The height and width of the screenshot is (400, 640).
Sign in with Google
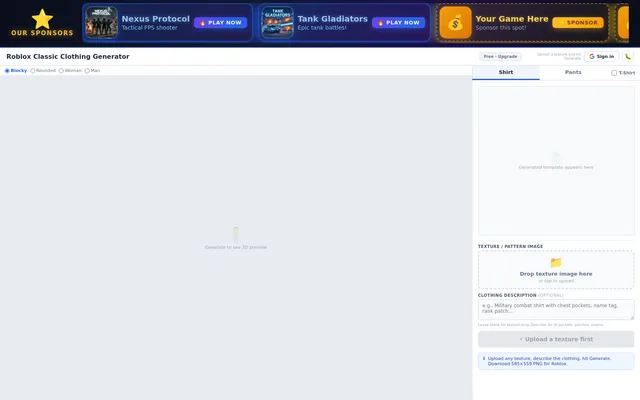(x=601, y=56)
